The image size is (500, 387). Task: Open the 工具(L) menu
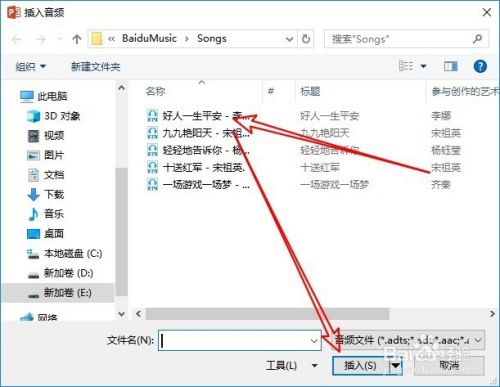[292, 366]
